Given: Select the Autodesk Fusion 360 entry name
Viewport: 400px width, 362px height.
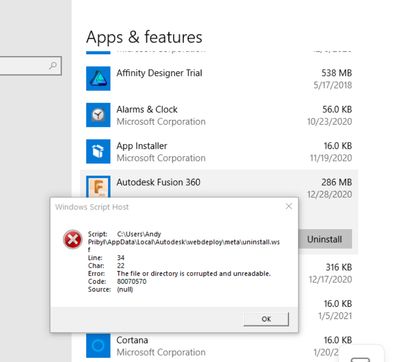Looking at the screenshot, I should pos(158,182).
